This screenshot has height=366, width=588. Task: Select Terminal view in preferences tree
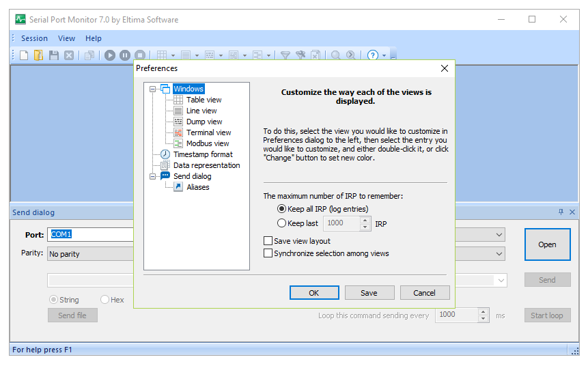208,132
